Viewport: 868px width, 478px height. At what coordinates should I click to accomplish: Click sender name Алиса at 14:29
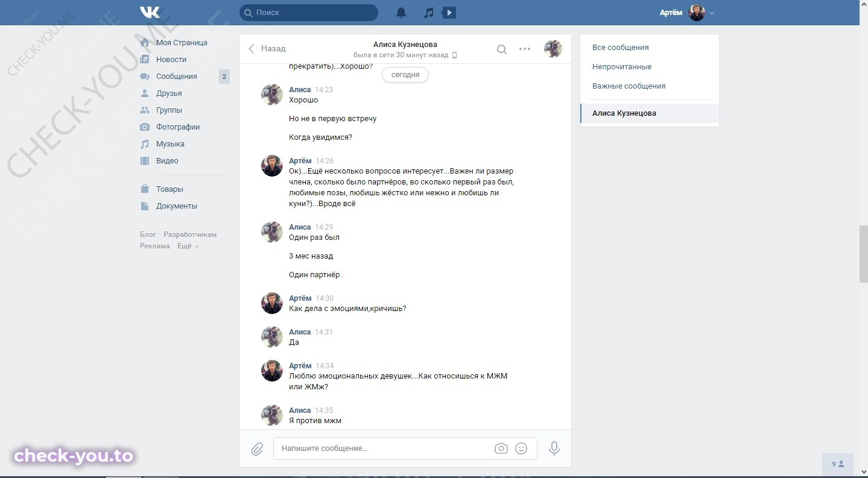(300, 227)
